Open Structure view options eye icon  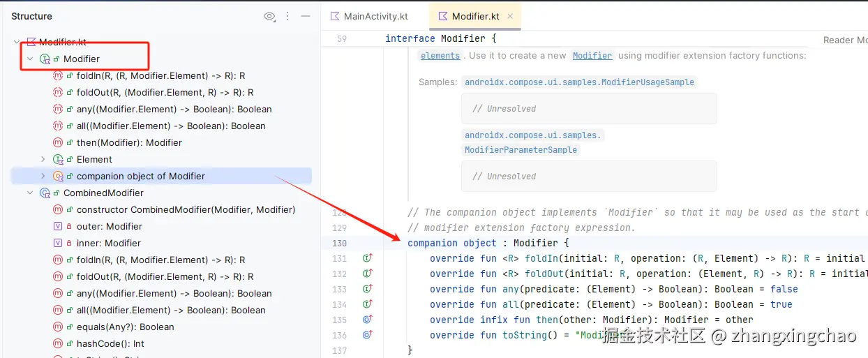[269, 16]
